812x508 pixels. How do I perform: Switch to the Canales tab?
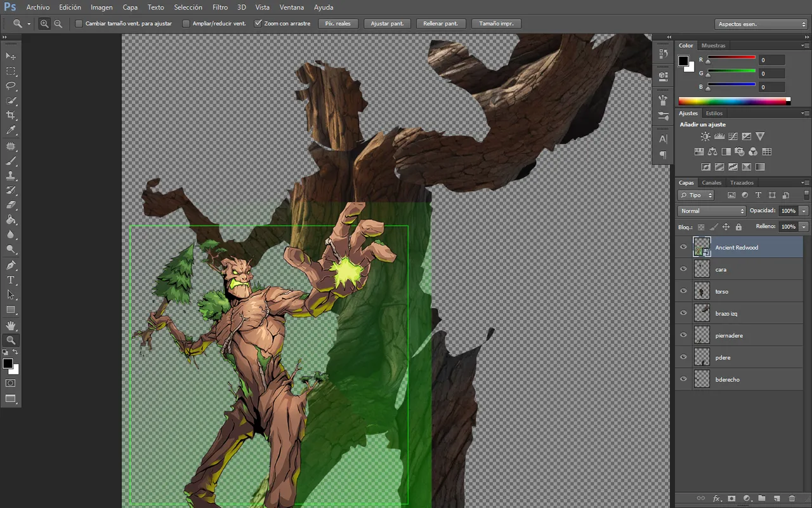tap(711, 183)
